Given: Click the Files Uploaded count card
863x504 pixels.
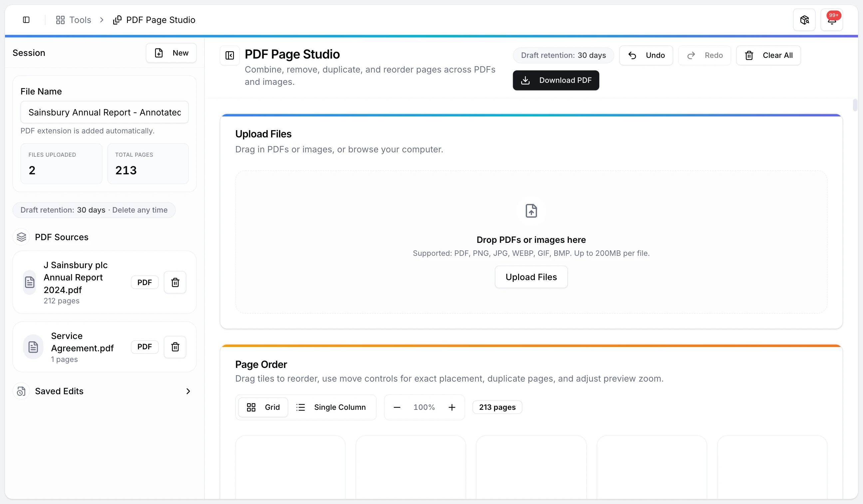Looking at the screenshot, I should click(61, 164).
